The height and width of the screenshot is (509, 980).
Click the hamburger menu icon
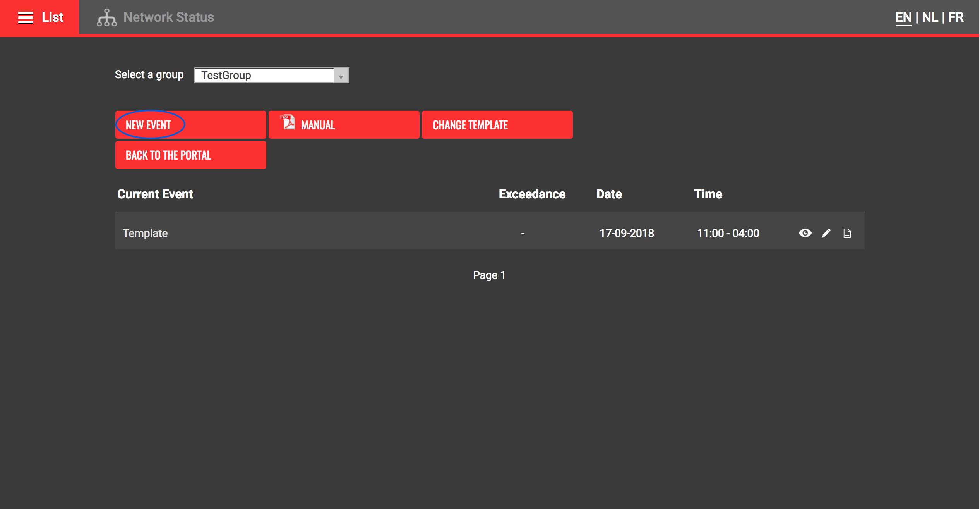(x=26, y=17)
